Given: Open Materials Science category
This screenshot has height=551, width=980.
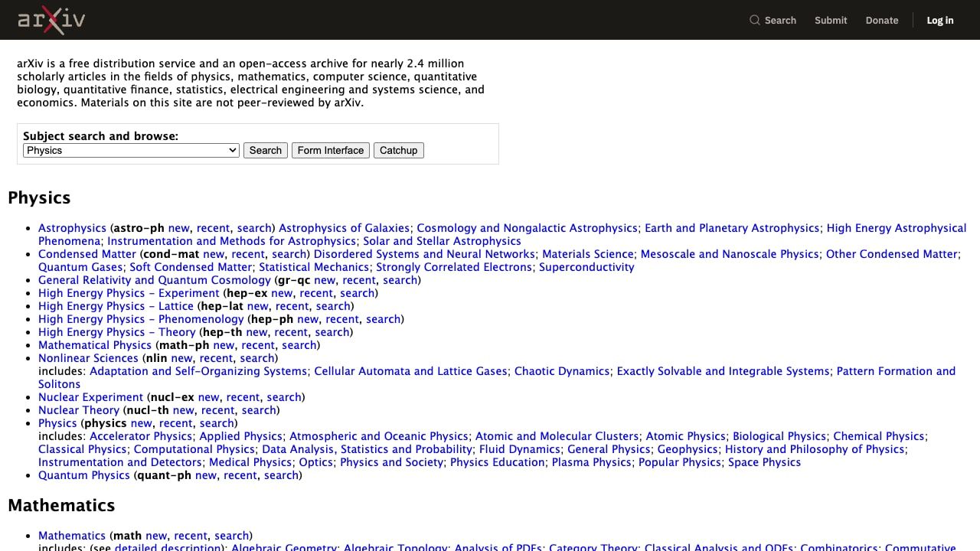Looking at the screenshot, I should click(x=588, y=254).
